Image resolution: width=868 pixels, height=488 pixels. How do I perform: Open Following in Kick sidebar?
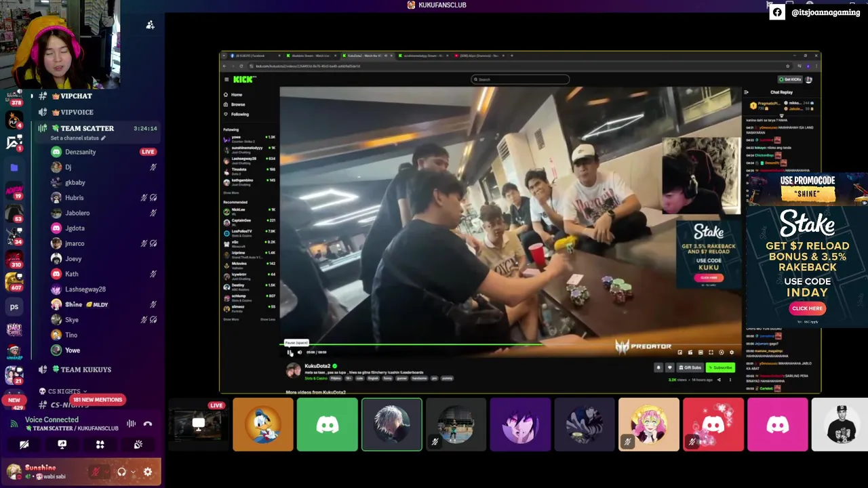pyautogui.click(x=239, y=114)
